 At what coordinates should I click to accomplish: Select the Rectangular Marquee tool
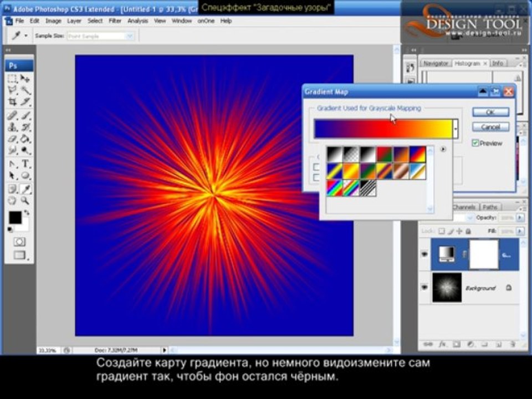coord(12,79)
